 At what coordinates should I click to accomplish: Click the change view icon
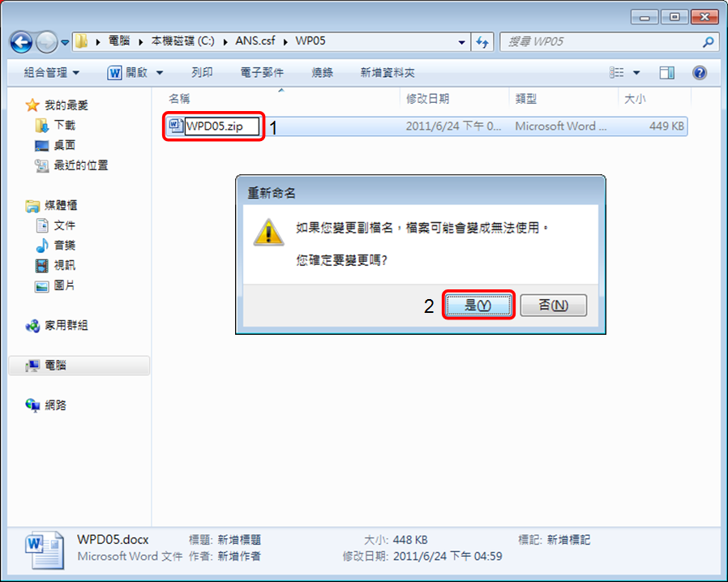617,72
